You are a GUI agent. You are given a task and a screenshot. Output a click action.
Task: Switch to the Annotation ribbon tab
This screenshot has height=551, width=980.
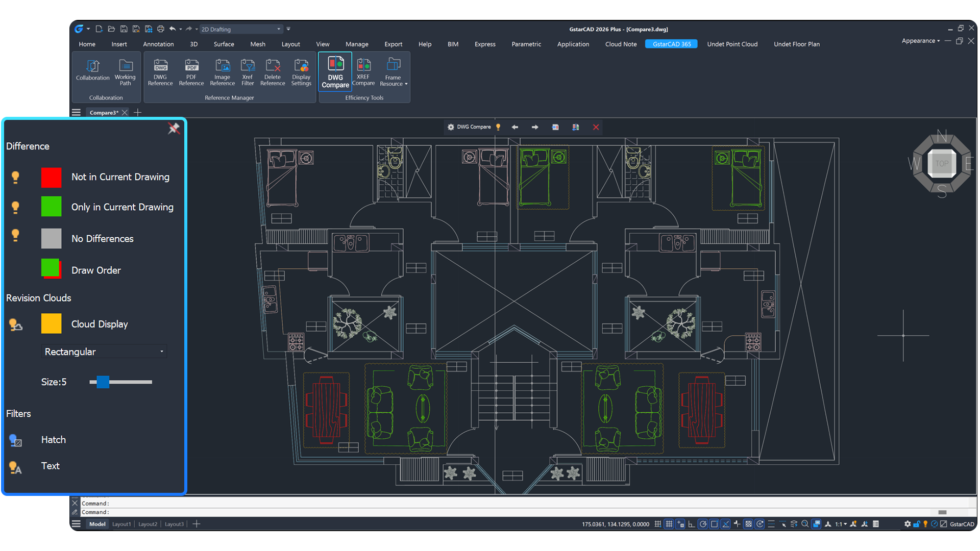[158, 44]
